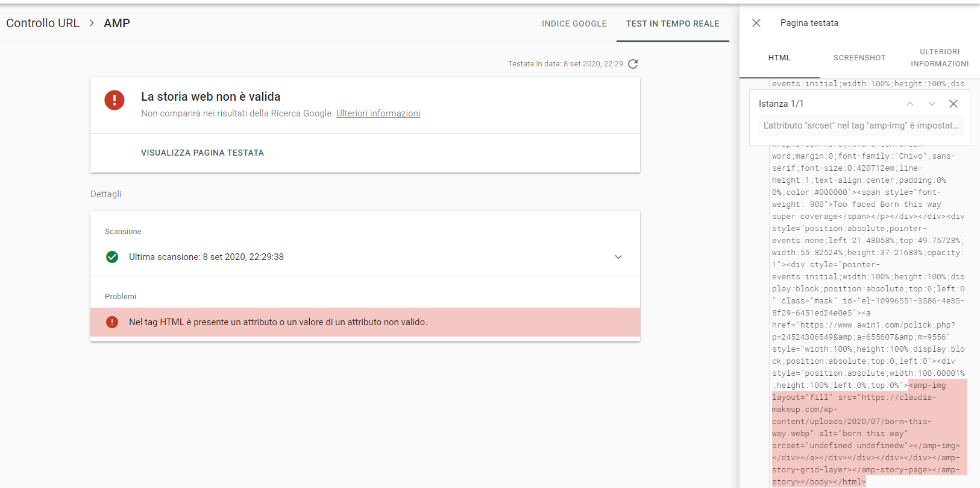Click highlighted amp-img code block
This screenshot has width=980, height=488.
[x=869, y=433]
